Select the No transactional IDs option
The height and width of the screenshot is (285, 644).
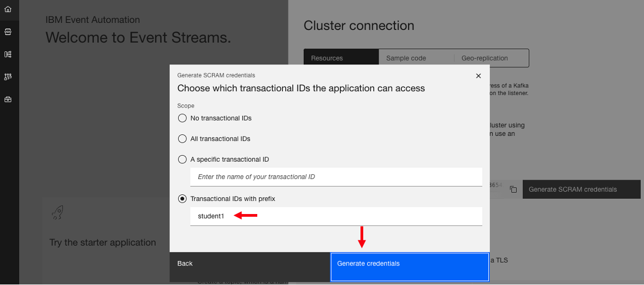coord(182,118)
